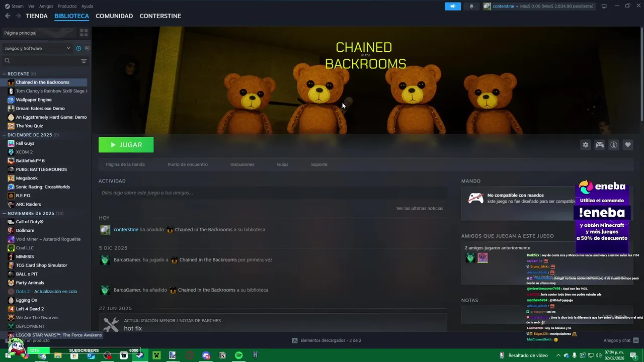Open the Juegos y Software dropdown
Image resolution: width=644 pixels, height=362 pixels.
[37, 48]
